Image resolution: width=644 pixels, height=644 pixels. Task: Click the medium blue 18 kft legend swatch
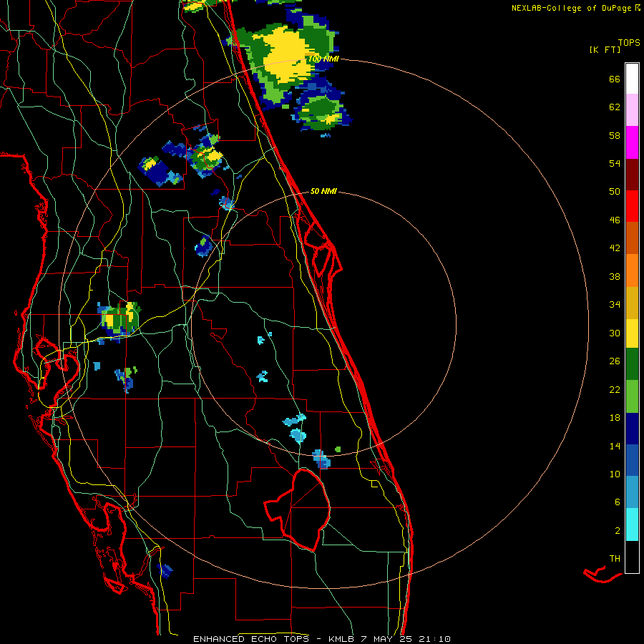(632, 460)
